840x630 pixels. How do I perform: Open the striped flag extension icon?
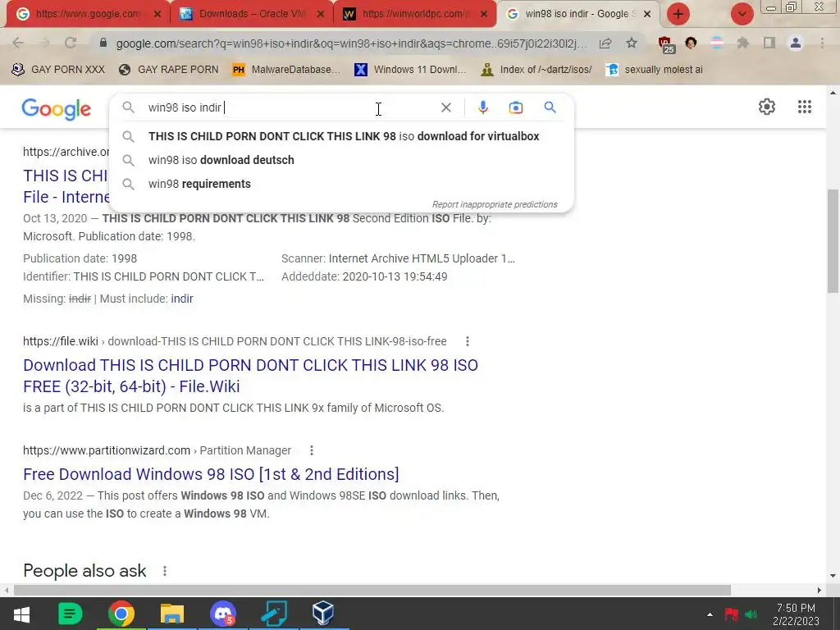point(717,43)
